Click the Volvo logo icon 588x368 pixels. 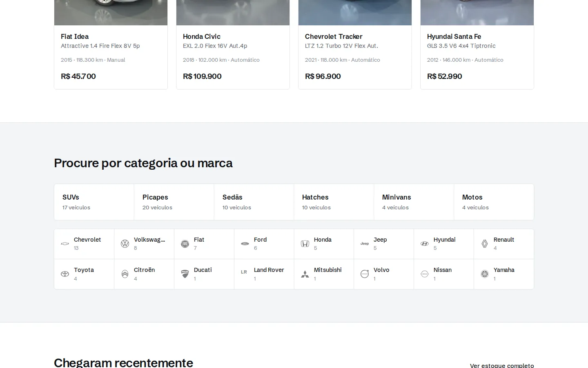365,274
